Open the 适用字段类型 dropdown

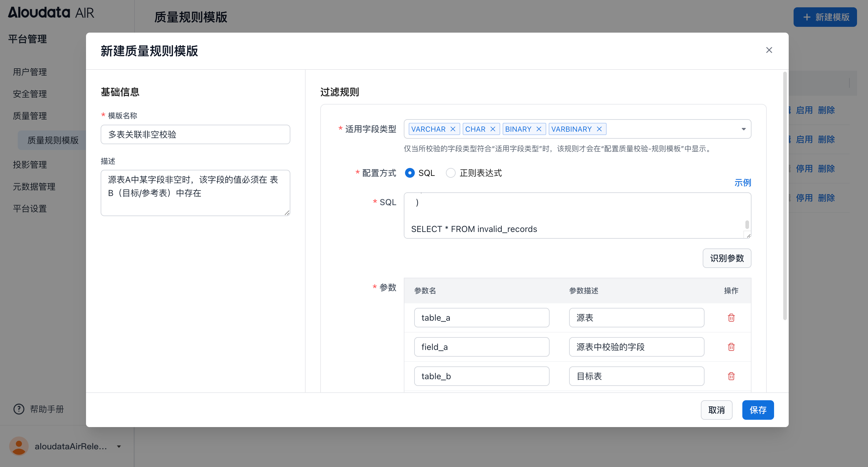(744, 129)
